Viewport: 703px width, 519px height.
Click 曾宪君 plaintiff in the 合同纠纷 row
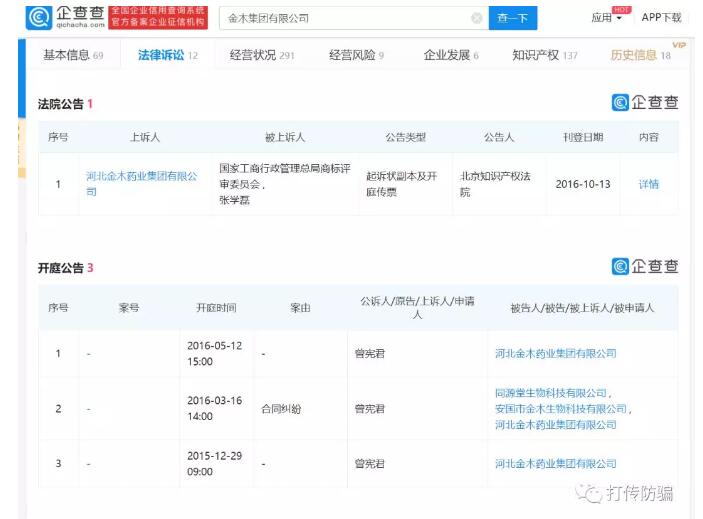370,409
